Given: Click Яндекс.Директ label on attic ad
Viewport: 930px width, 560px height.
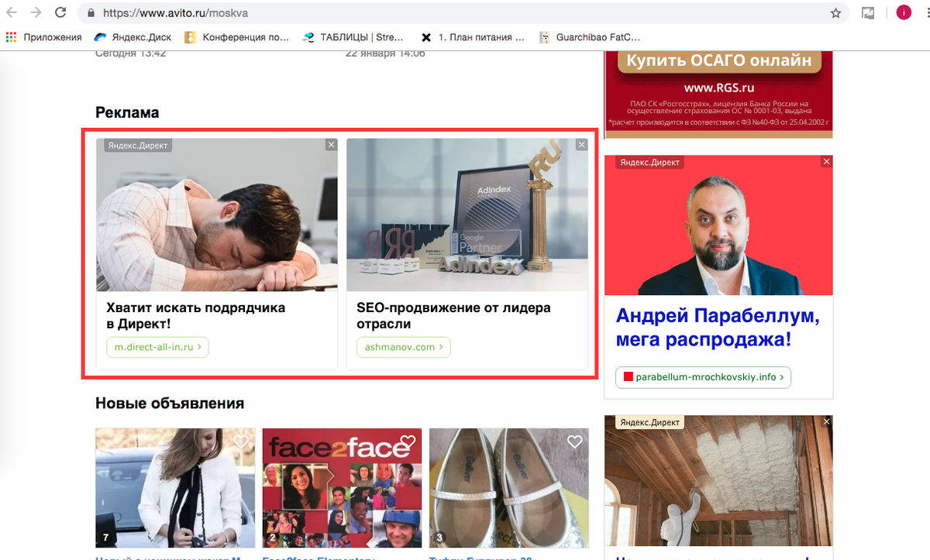Looking at the screenshot, I should click(649, 422).
